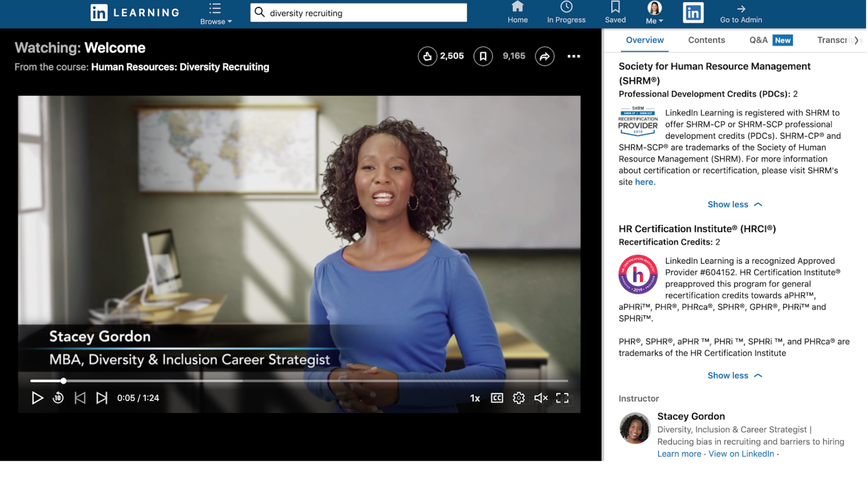
Task: Expand the Me profile menu
Action: (654, 14)
